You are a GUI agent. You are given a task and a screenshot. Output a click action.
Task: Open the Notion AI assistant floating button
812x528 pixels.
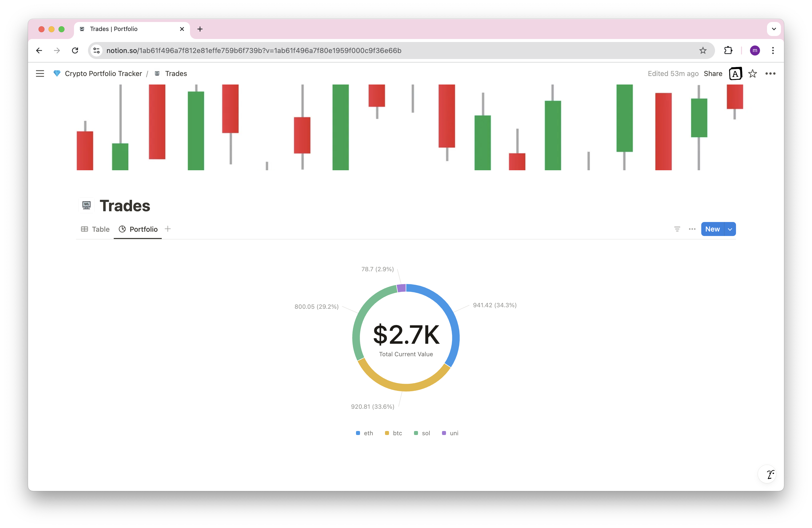[767, 474]
